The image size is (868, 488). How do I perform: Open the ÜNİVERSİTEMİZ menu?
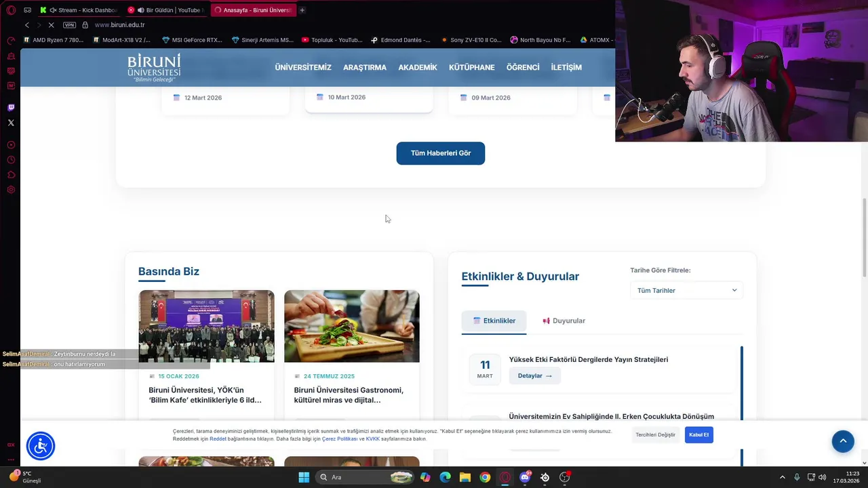(303, 67)
